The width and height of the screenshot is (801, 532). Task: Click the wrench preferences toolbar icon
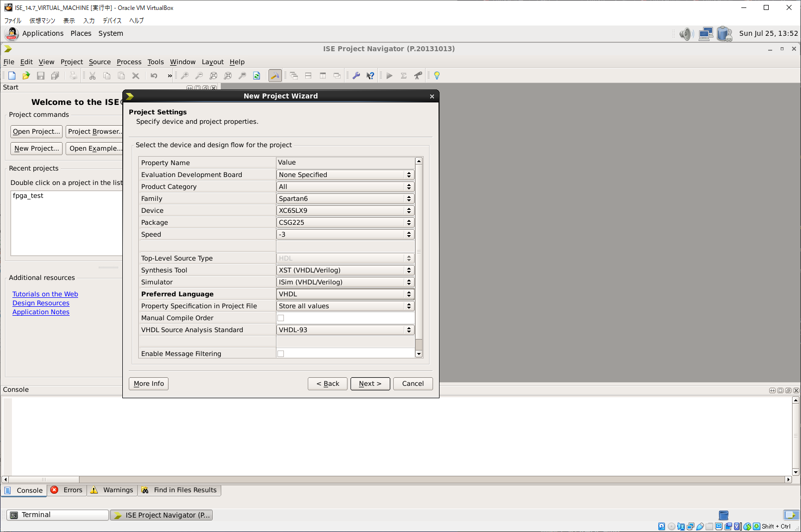[356, 76]
